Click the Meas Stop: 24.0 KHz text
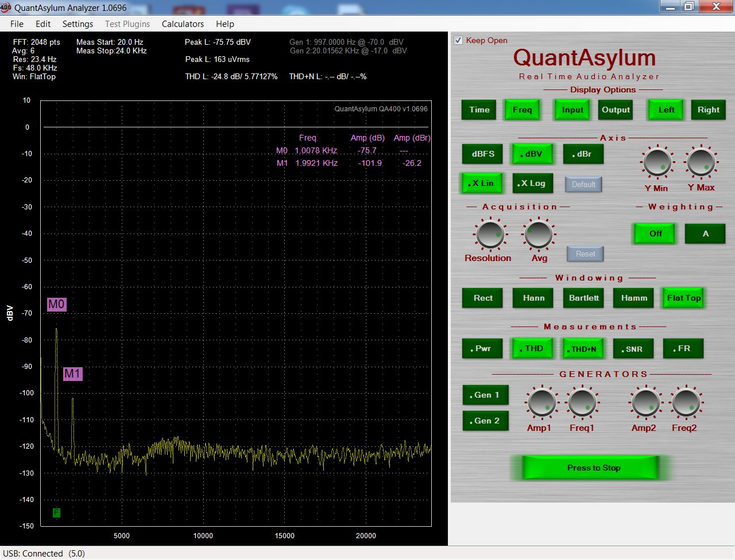 111,50
